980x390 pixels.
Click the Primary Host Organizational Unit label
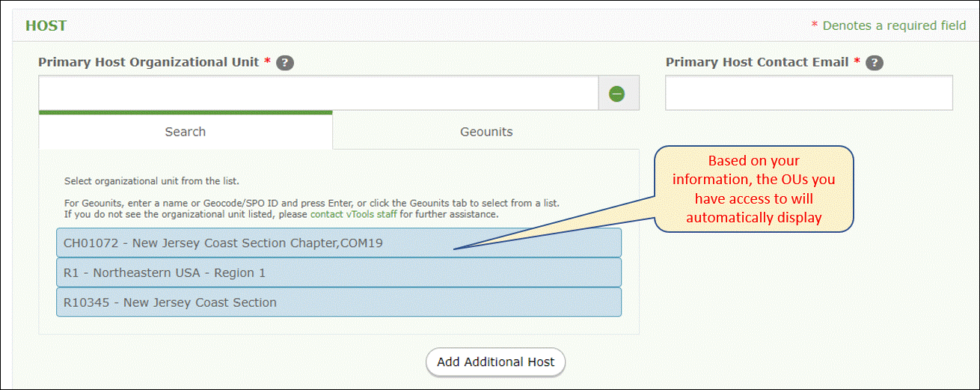point(149,62)
